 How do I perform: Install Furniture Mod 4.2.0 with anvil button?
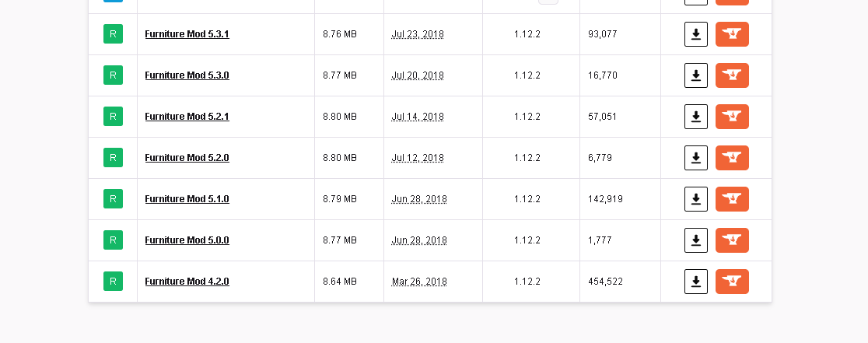coord(732,282)
